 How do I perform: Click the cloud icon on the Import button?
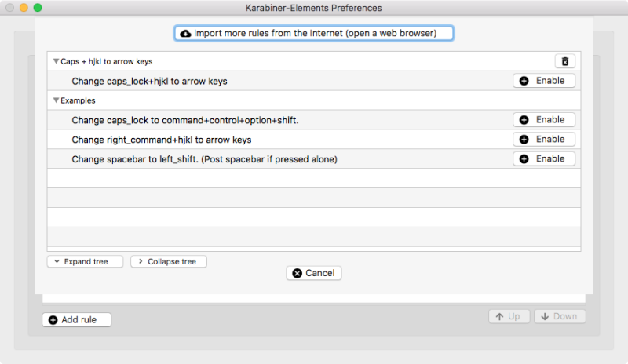pos(185,34)
